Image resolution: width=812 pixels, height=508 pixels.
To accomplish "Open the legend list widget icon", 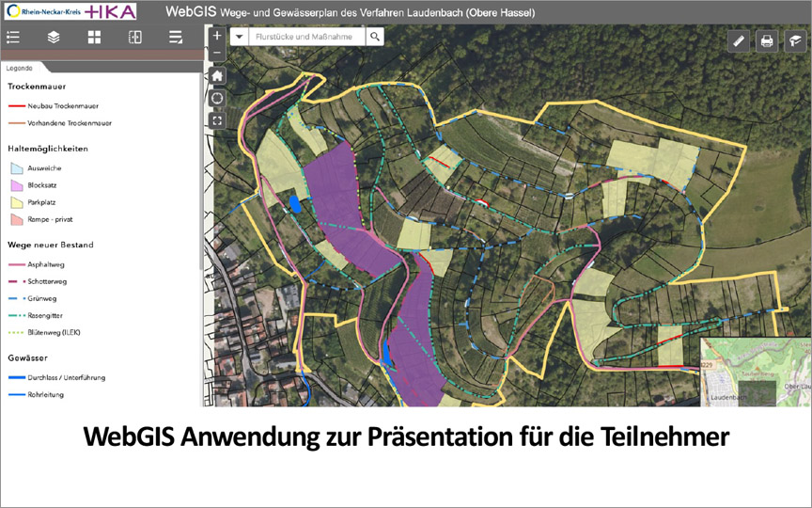I will click(x=13, y=37).
